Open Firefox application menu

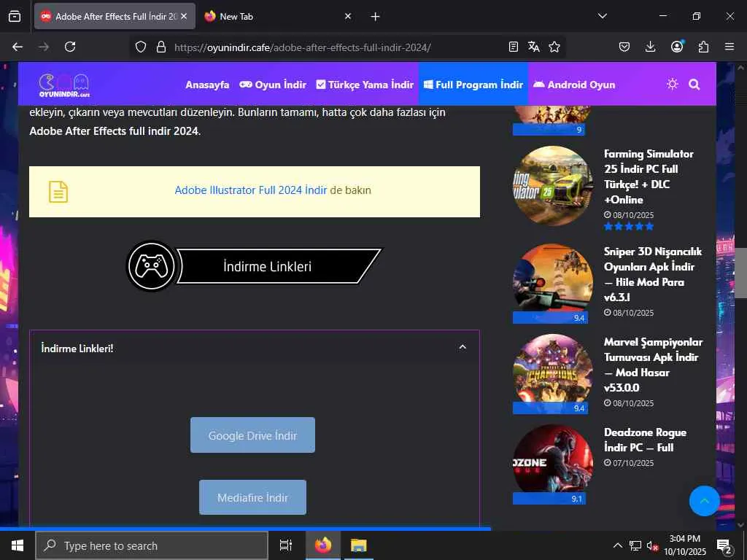pos(729,47)
